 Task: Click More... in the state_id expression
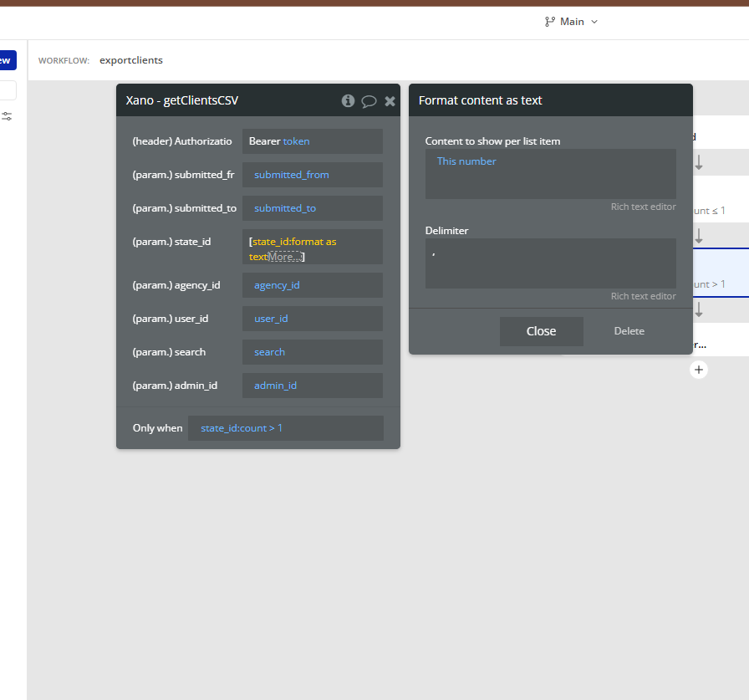(x=285, y=257)
